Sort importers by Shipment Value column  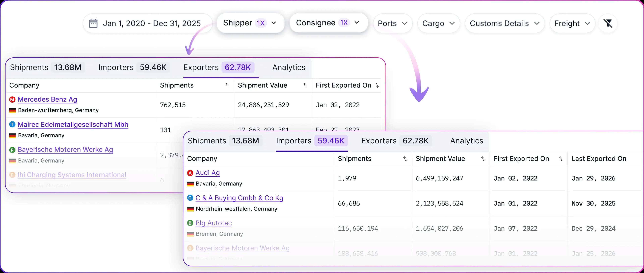(483, 159)
